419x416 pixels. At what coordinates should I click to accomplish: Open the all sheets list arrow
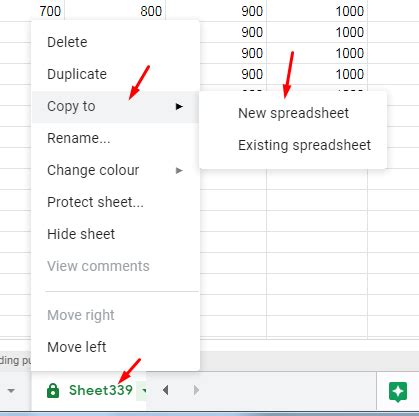(x=11, y=391)
